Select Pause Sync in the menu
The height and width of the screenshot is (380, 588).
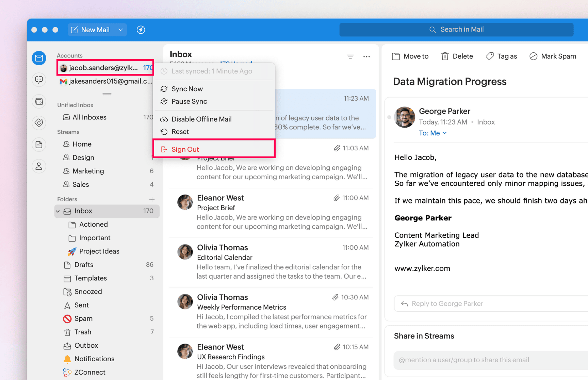pyautogui.click(x=189, y=101)
